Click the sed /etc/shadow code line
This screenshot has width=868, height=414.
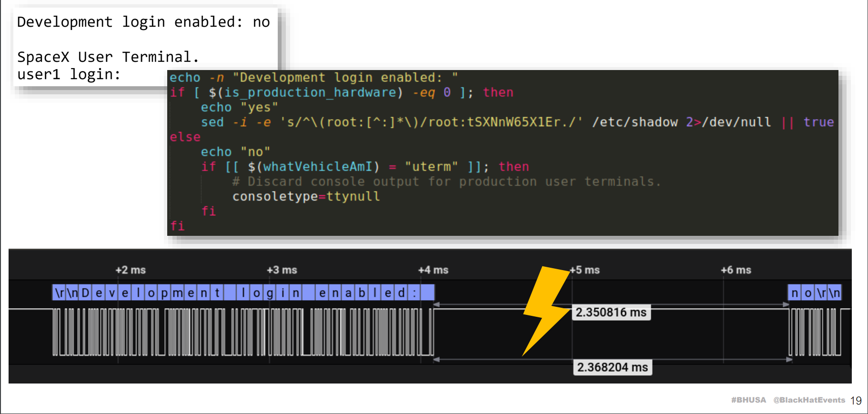coord(517,122)
